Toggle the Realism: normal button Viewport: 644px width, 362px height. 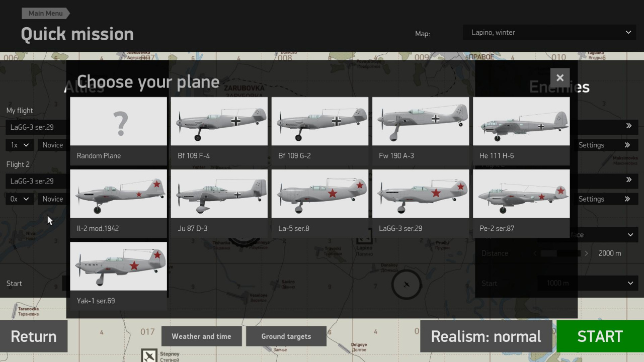(486, 336)
